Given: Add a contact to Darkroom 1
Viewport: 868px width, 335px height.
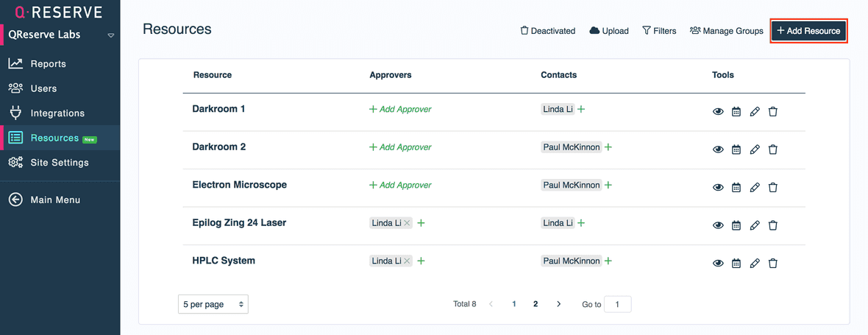Looking at the screenshot, I should (x=581, y=109).
